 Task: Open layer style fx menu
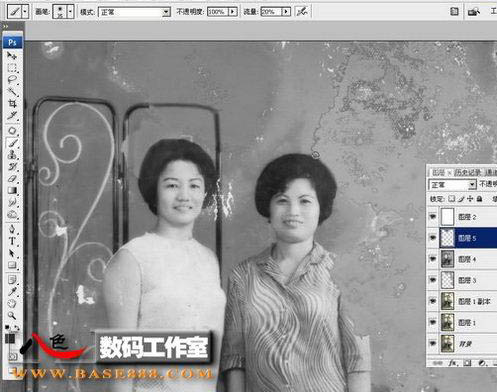pos(452,362)
